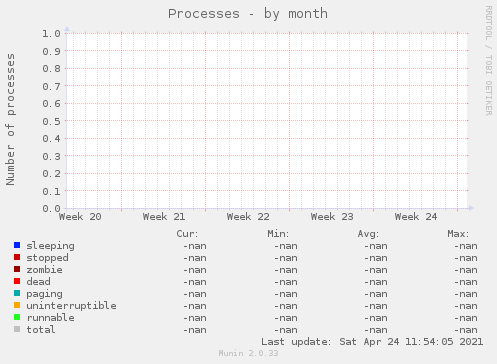Click the 'sleeping' legend label

click(50, 246)
